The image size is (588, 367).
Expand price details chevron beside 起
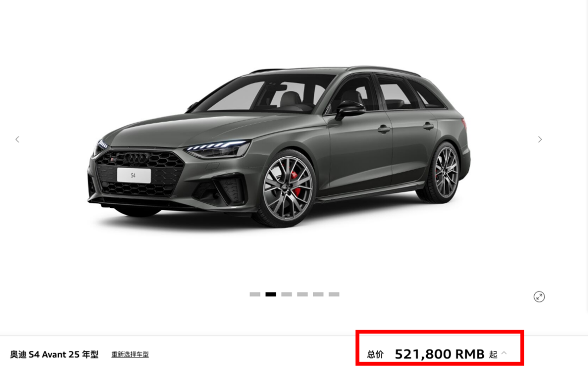coord(504,353)
